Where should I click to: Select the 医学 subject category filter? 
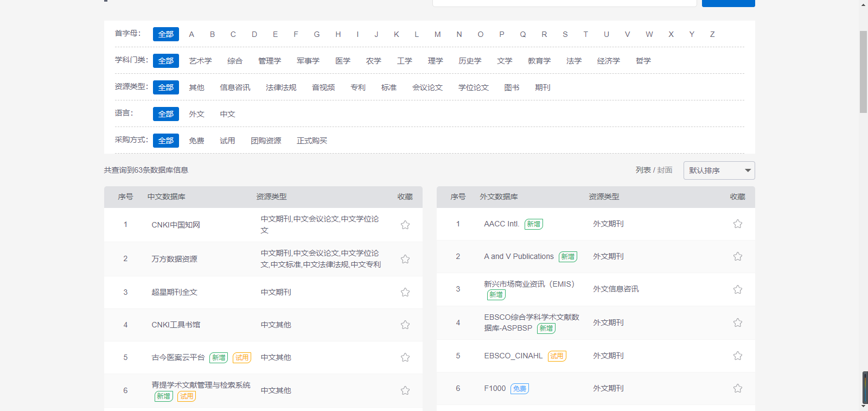[x=342, y=61]
